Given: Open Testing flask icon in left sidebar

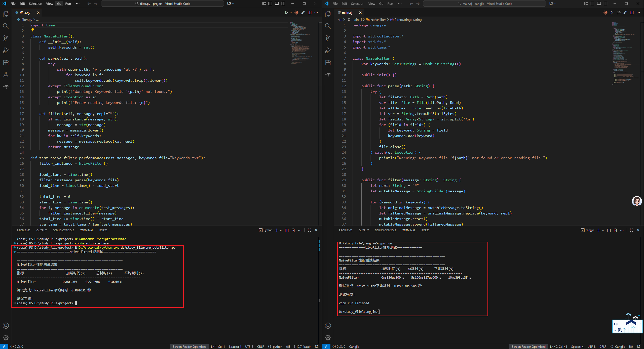Looking at the screenshot, I should click(x=6, y=74).
